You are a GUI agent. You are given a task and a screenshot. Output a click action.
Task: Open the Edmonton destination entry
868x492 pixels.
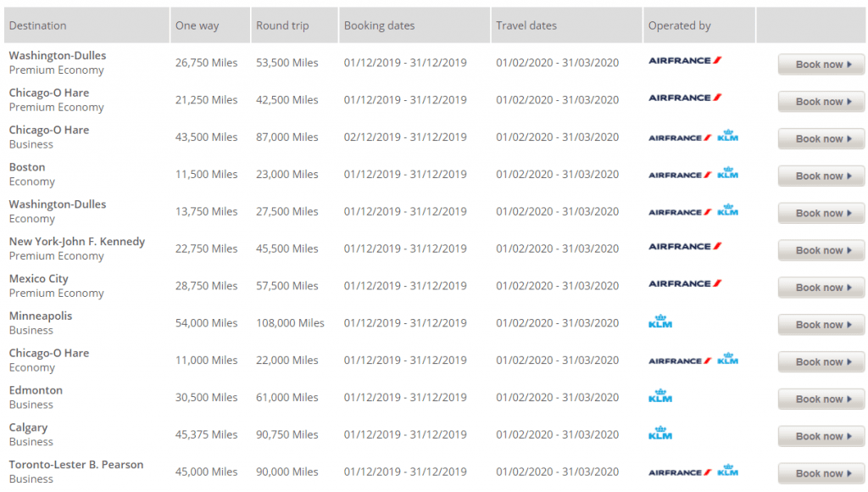(36, 390)
